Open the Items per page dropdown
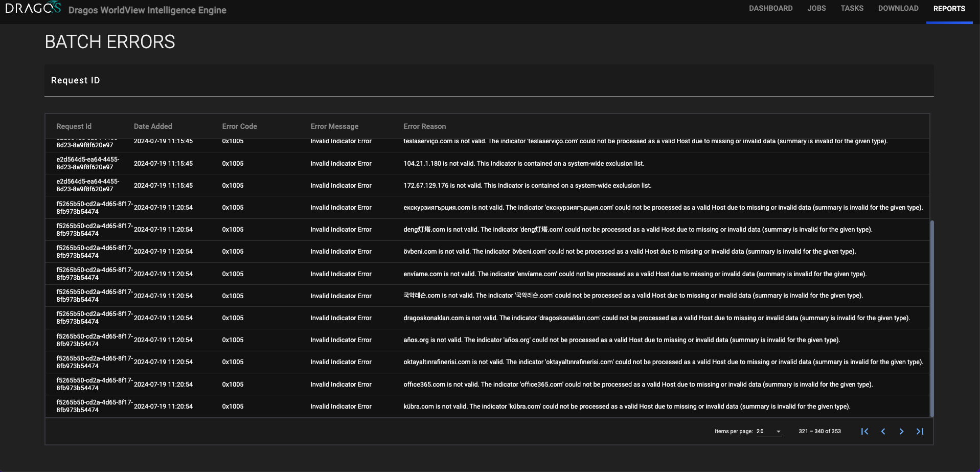This screenshot has height=472, width=980. point(769,432)
